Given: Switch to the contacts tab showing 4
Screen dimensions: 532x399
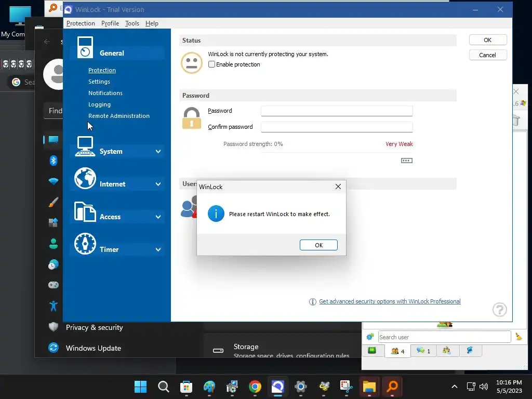Looking at the screenshot, I should (x=397, y=351).
